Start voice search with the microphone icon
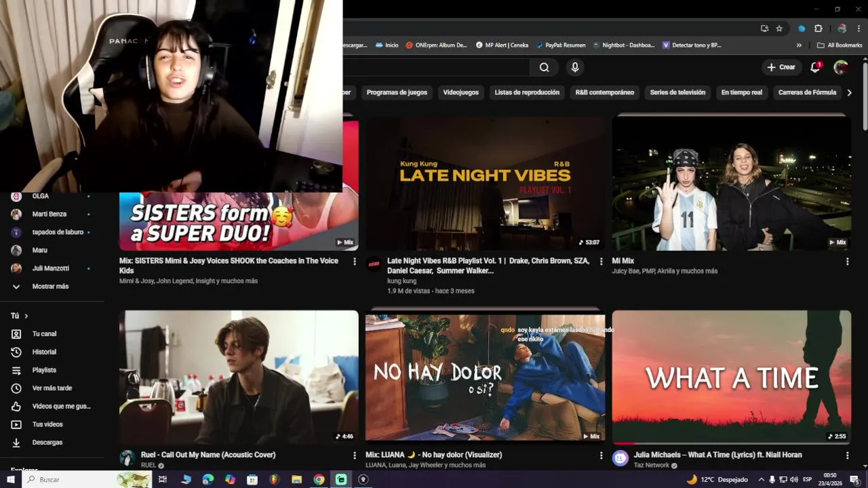Image resolution: width=868 pixels, height=488 pixels. click(x=575, y=67)
